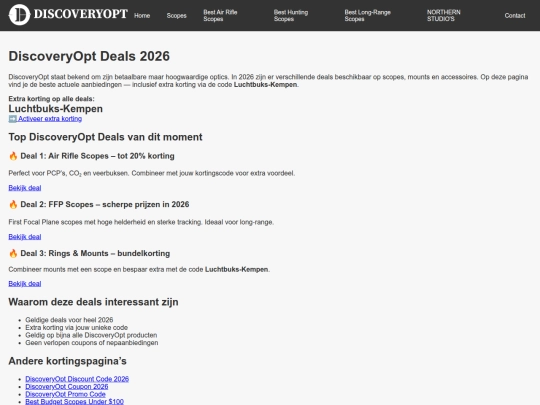Open Bekijk deal under Deal 3 Rings & Mounts
Image resolution: width=540 pixels, height=405 pixels.
[x=25, y=283]
